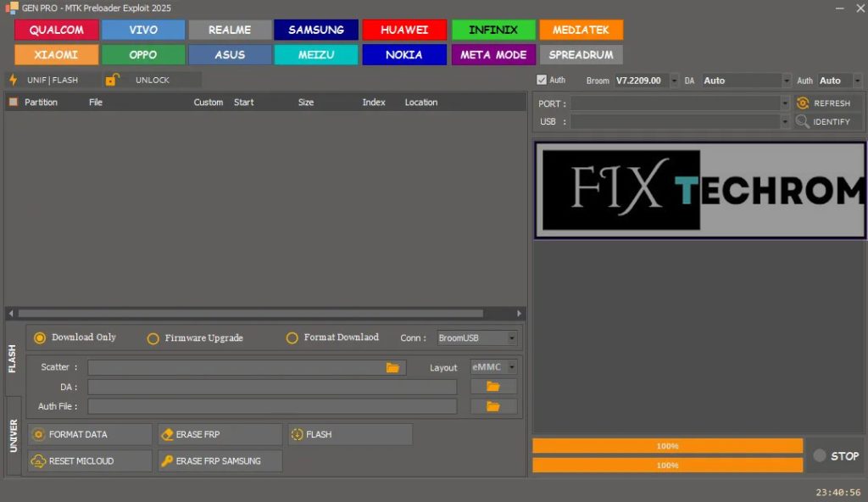Open the VIVO brand tab
868x502 pixels.
[143, 30]
